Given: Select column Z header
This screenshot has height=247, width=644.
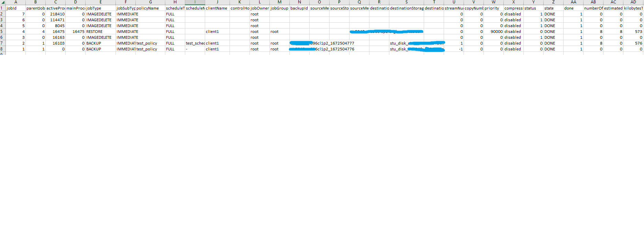Looking at the screenshot, I should (554, 2).
